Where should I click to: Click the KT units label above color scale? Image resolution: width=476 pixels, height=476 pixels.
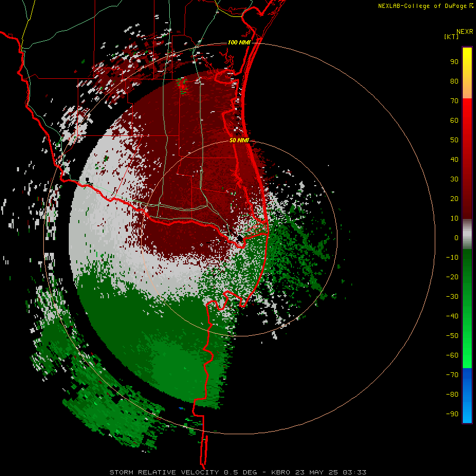[452, 36]
